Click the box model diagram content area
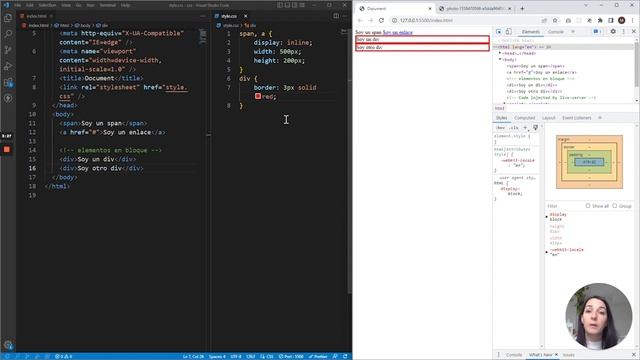Image resolution: width=640 pixels, height=360 pixels. 589,162
